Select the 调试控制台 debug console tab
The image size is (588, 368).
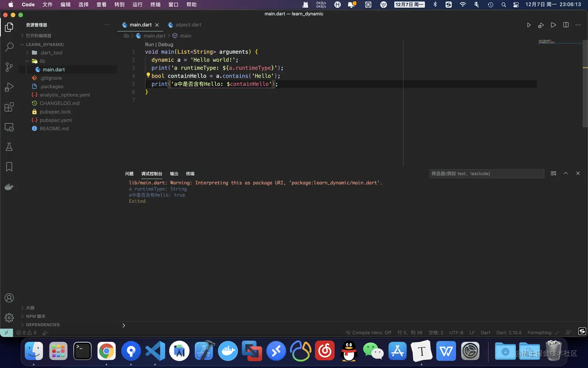tap(152, 174)
